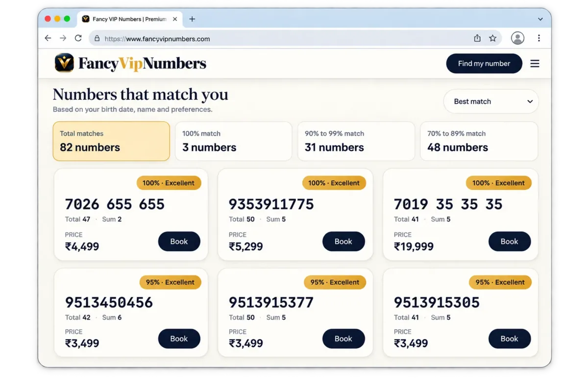Book number 7019 35 35 35
The image size is (588, 382).
510,241
